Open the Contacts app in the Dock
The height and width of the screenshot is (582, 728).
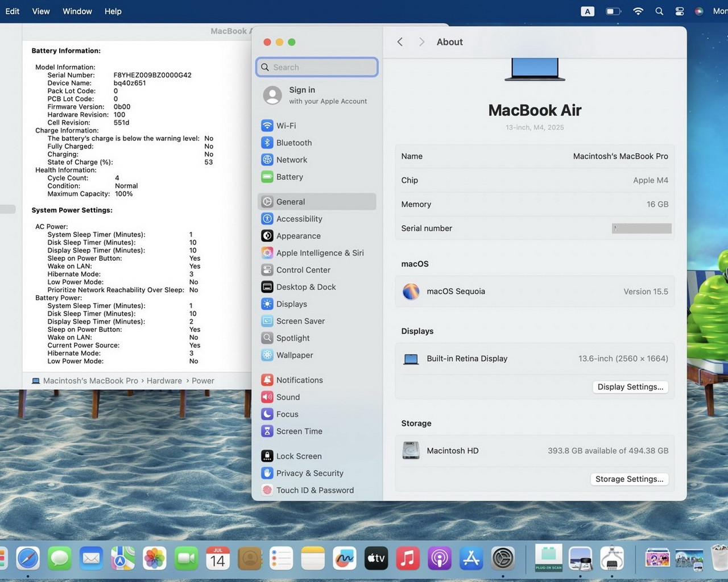click(x=250, y=559)
